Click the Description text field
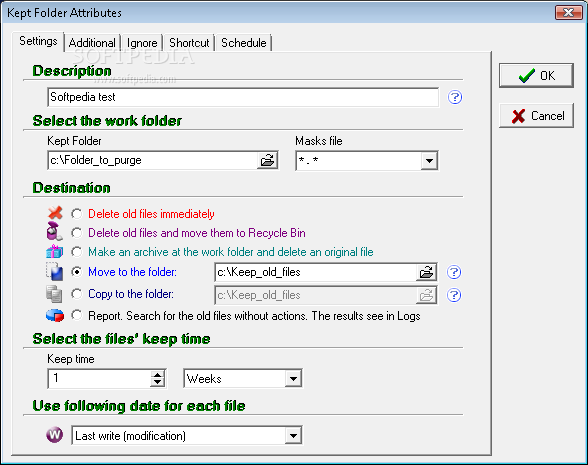The height and width of the screenshot is (465, 588). tap(243, 98)
